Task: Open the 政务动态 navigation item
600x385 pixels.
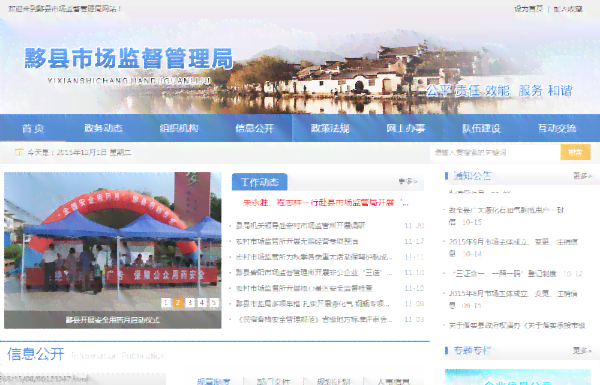Action: tap(103, 128)
